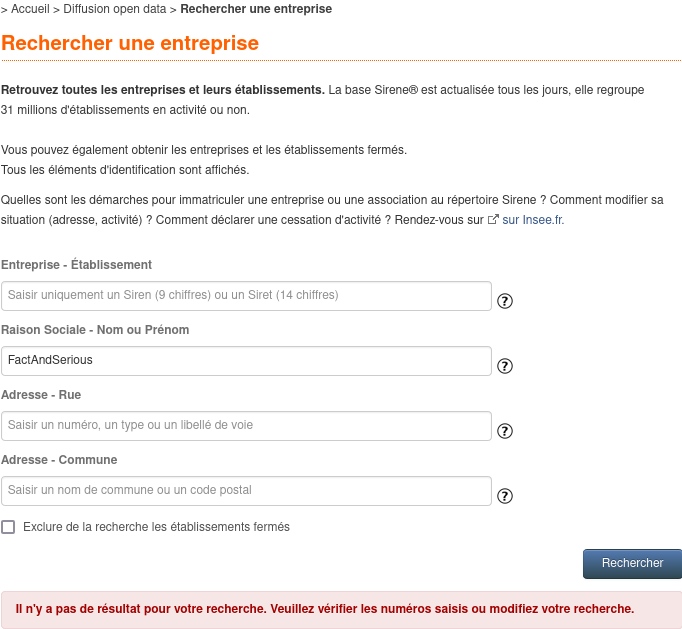Click the 'Raison Sociale - Nom ou Prénom' label

coord(95,330)
